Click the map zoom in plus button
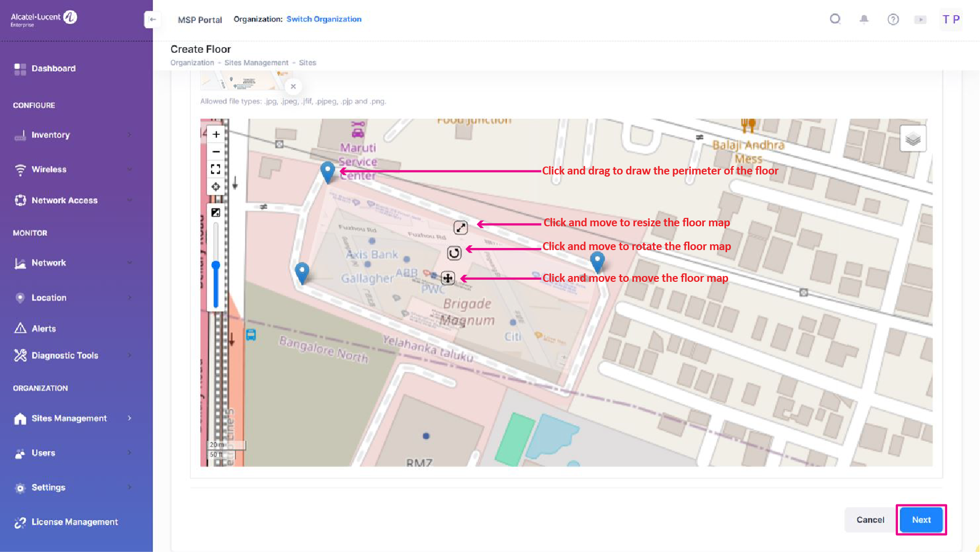Image resolution: width=980 pixels, height=552 pixels. click(216, 134)
